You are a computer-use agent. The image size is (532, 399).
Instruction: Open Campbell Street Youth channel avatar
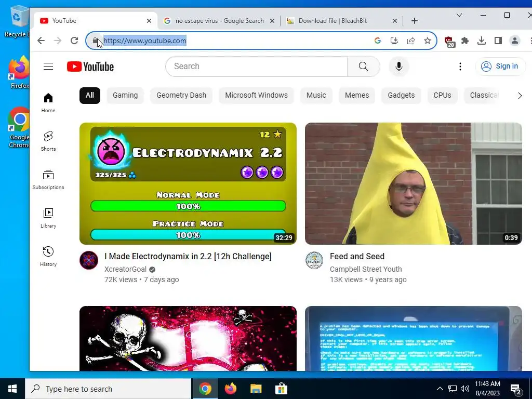pyautogui.click(x=314, y=260)
